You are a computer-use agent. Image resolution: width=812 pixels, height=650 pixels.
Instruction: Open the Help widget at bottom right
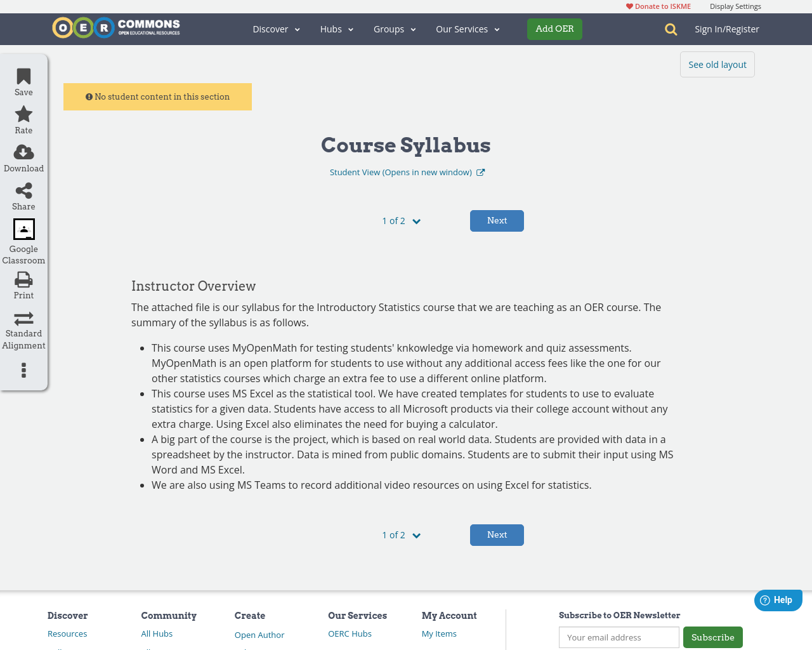778,599
